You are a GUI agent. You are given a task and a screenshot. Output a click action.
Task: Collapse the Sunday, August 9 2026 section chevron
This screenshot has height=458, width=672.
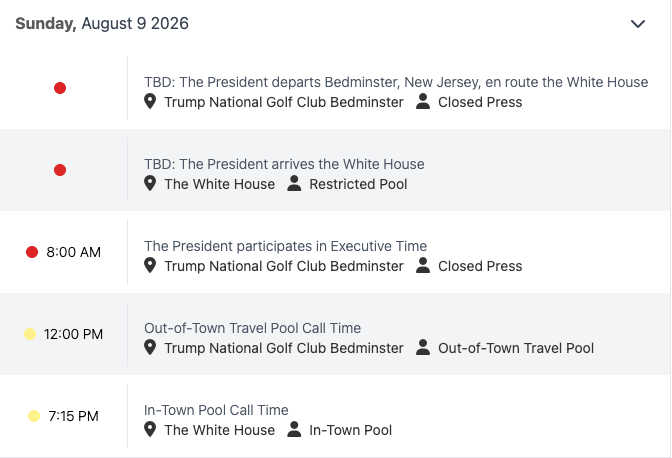coord(638,24)
